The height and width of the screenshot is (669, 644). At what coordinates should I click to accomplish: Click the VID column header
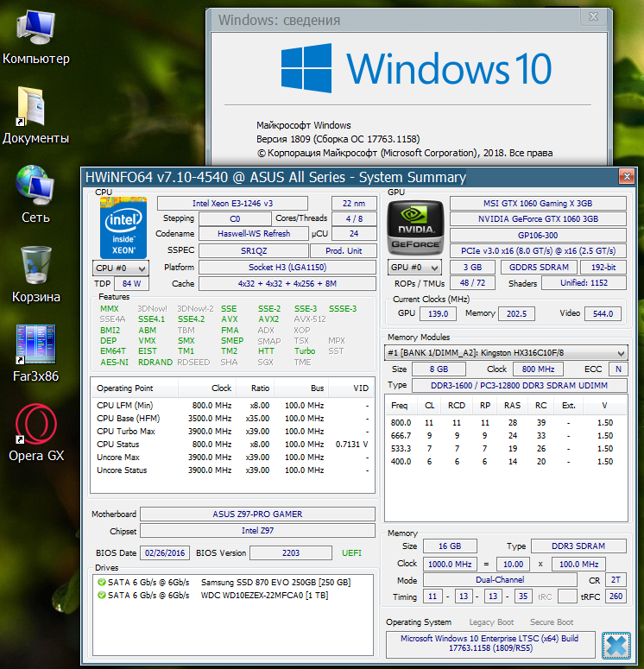click(x=351, y=388)
